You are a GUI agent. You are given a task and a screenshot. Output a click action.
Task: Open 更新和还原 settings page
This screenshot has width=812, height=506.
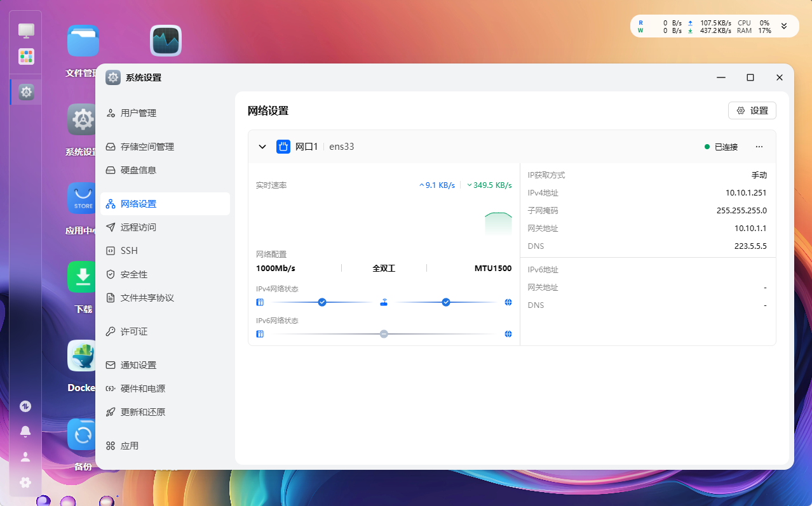(142, 412)
